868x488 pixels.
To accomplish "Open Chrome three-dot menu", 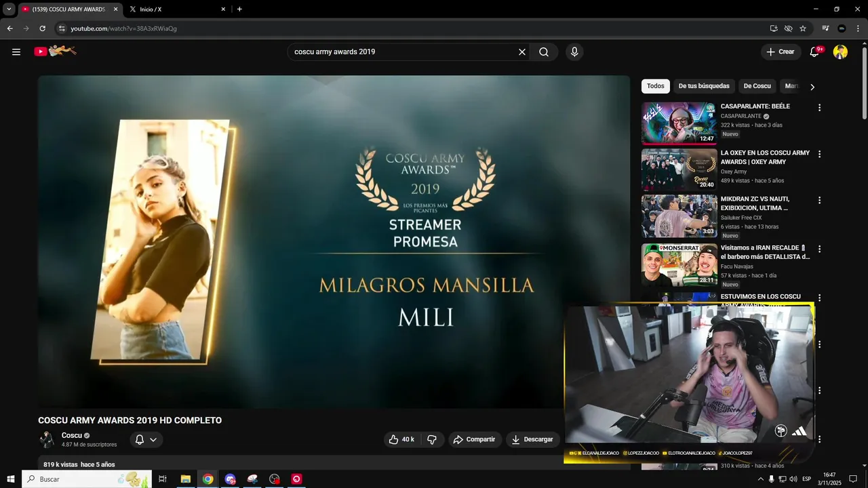I will 859,28.
